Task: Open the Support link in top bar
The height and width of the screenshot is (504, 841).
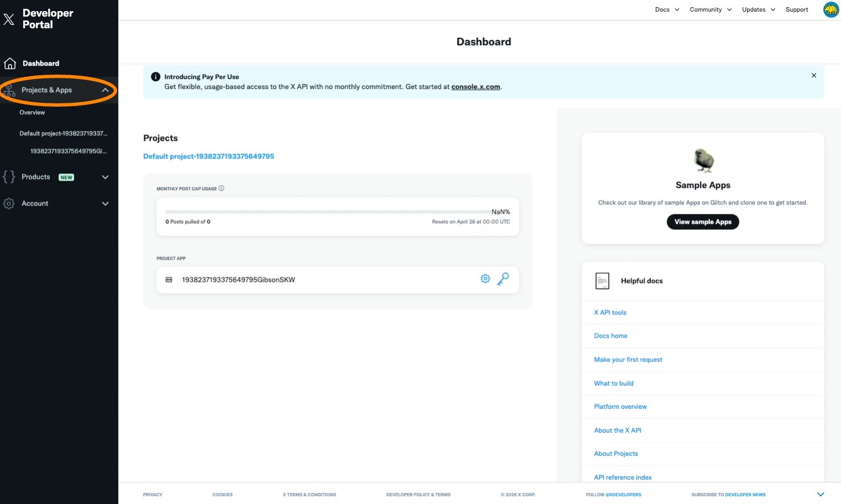Action: (x=797, y=9)
